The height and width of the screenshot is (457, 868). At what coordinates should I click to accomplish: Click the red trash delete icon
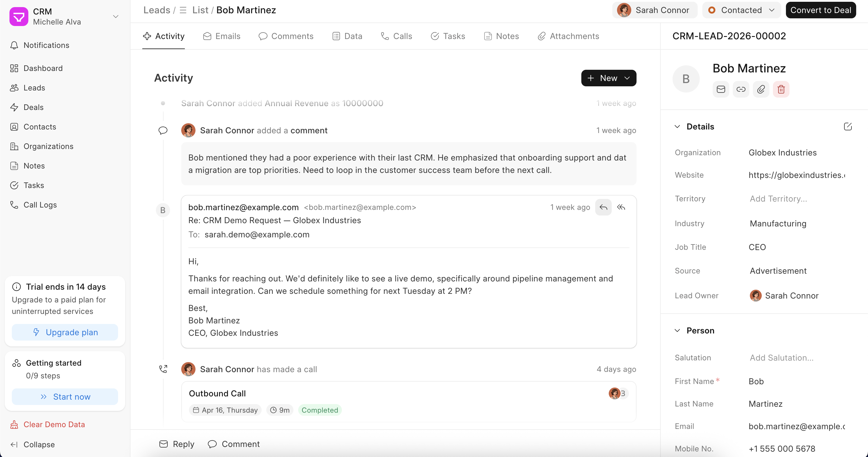781,89
